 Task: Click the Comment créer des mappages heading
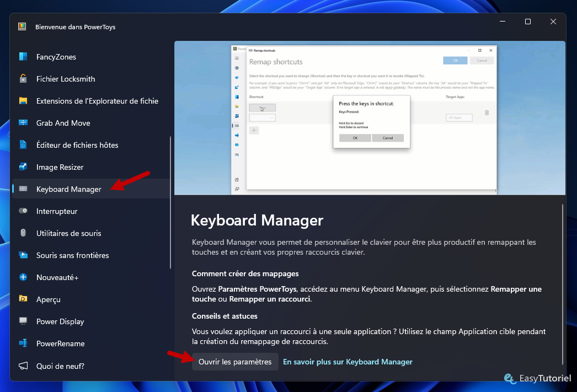coord(245,273)
